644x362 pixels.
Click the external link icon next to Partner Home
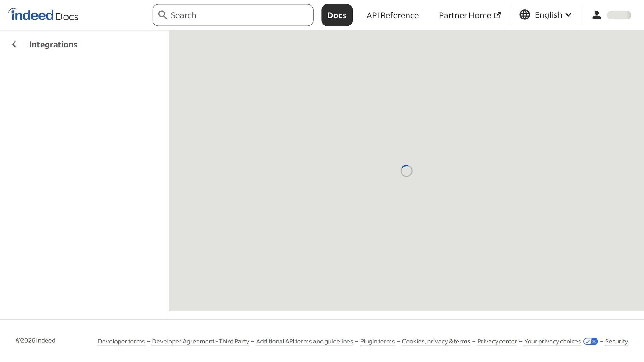497,14
